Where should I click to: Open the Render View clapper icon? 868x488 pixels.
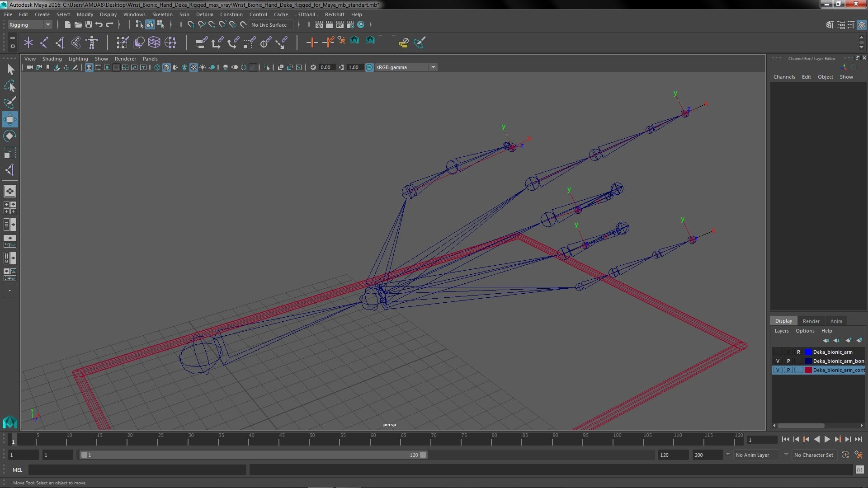(319, 25)
